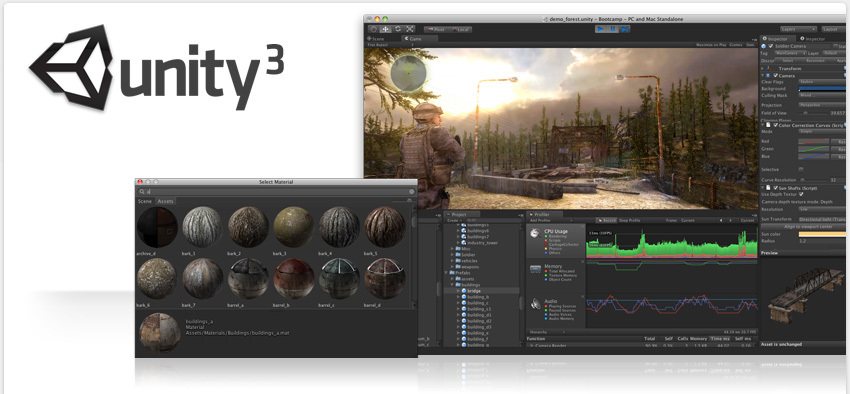The image size is (850, 394).
Task: Toggle the Camera component checkbox
Action: pos(775,75)
